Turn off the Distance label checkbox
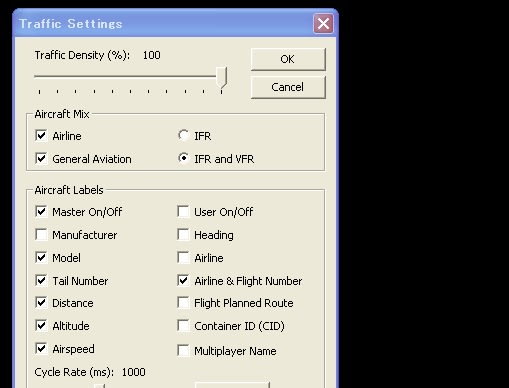Image resolution: width=509 pixels, height=388 pixels. [x=41, y=303]
